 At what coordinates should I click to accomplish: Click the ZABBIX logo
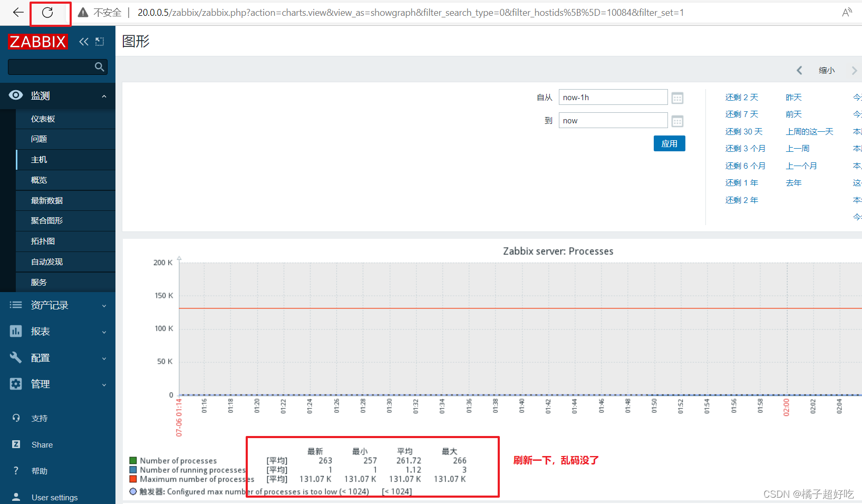(x=38, y=42)
